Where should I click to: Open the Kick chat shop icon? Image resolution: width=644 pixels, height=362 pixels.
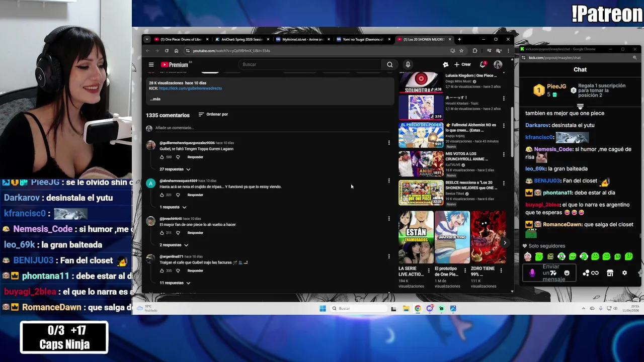(610, 273)
